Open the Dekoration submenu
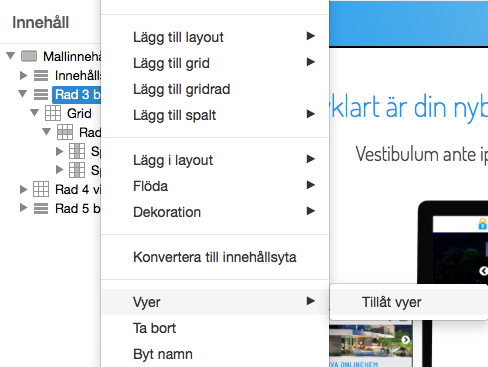This screenshot has width=488, height=367. [x=215, y=212]
